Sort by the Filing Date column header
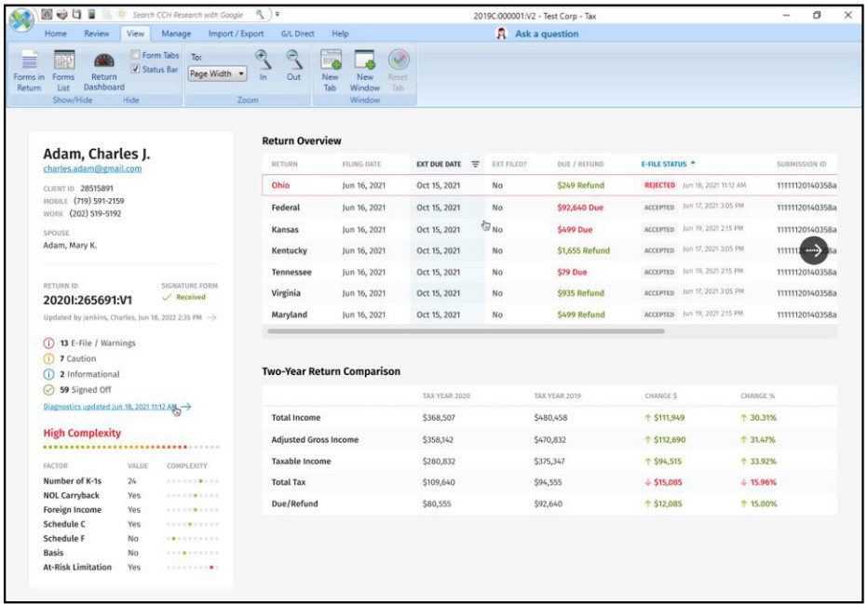 [361, 165]
